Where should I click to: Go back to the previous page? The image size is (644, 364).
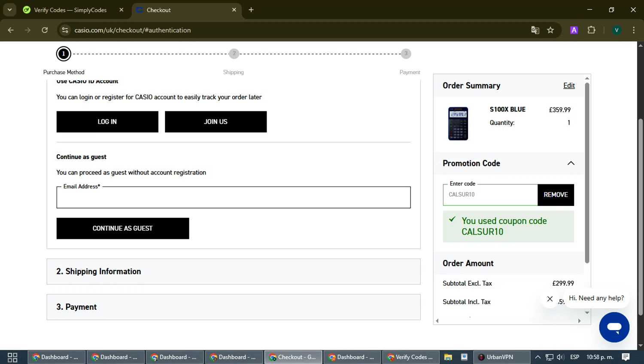11,30
